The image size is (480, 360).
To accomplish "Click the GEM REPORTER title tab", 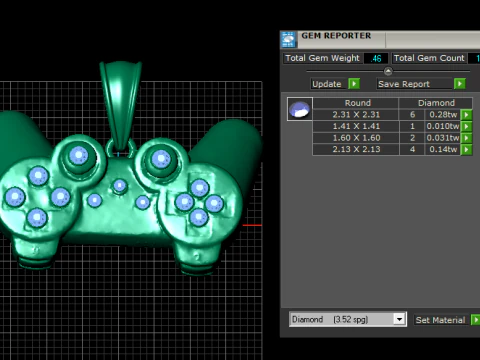I will pyautogui.click(x=336, y=36).
